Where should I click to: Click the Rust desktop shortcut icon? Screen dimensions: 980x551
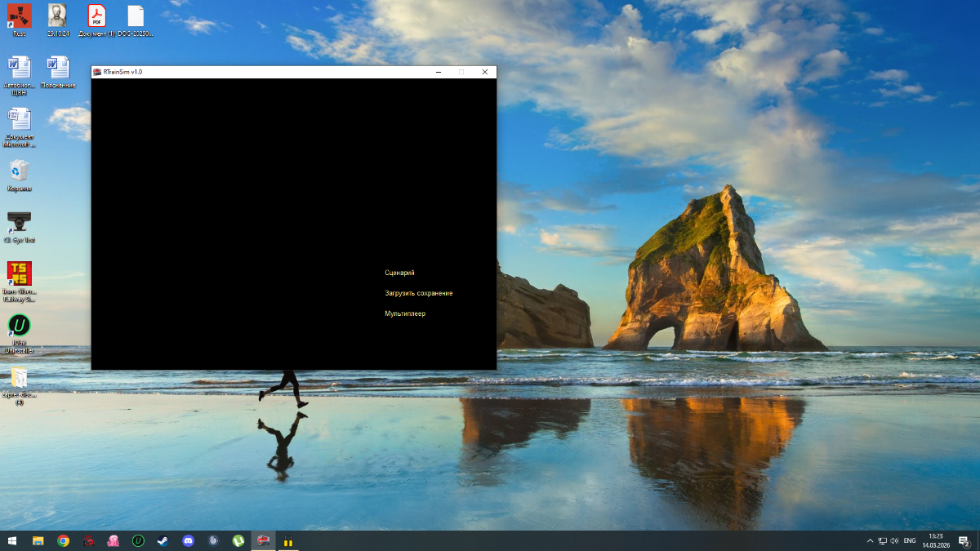(x=19, y=16)
